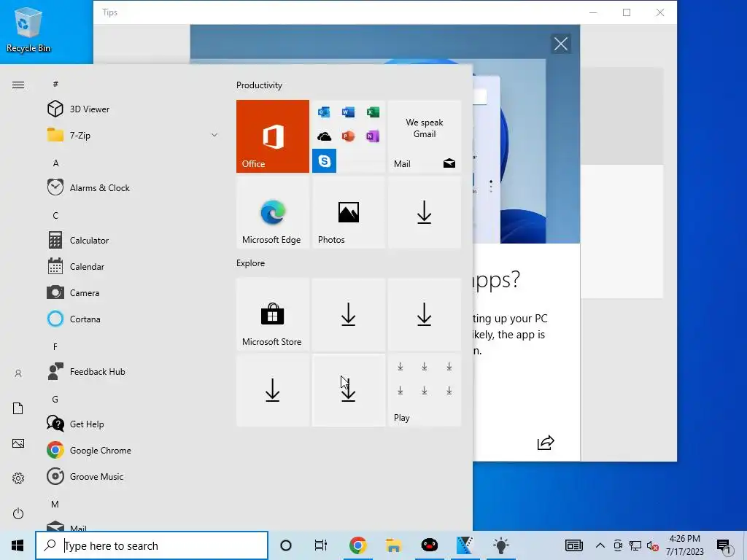Launch Groove Music
Viewport: 747px width, 560px height.
(x=131, y=476)
